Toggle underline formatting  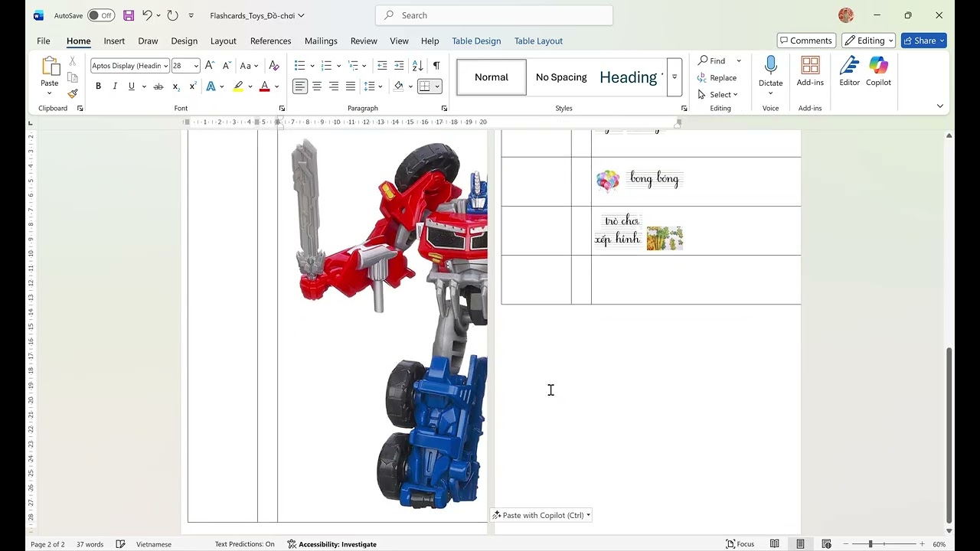coord(132,86)
